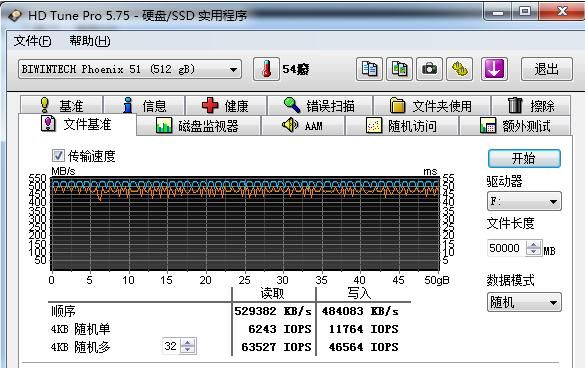
Task: Click the HD Tune Pro title bar icon
Action: (15, 15)
